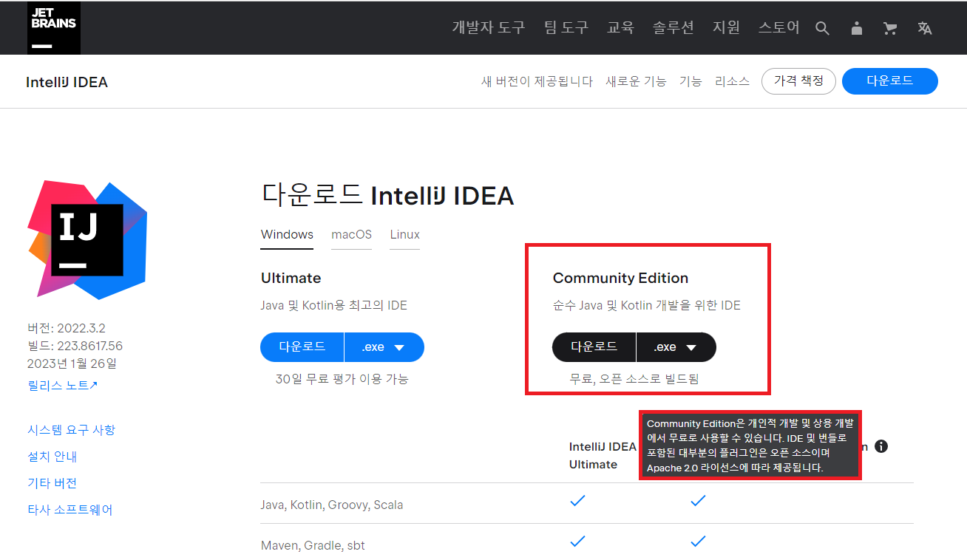Click the IntelliJ IDEA product title
967x560 pixels.
point(67,82)
